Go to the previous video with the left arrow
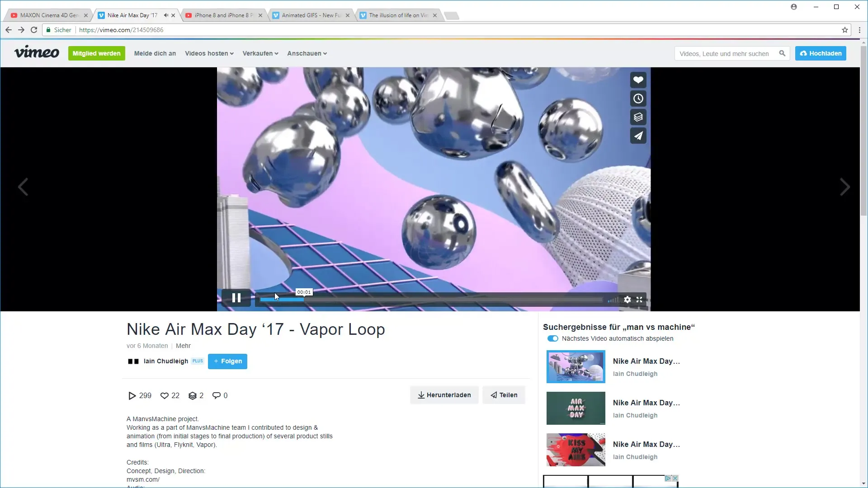This screenshot has width=868, height=488. [23, 187]
